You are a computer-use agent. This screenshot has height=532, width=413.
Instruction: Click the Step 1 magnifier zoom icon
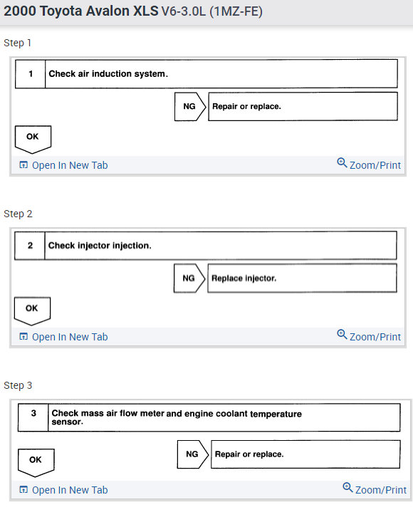coord(342,163)
